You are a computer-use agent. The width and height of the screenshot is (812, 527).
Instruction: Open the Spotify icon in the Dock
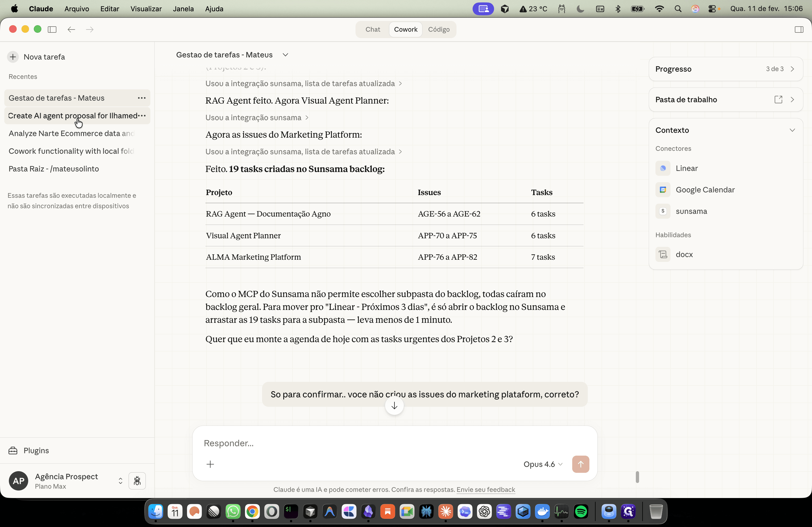click(x=581, y=512)
